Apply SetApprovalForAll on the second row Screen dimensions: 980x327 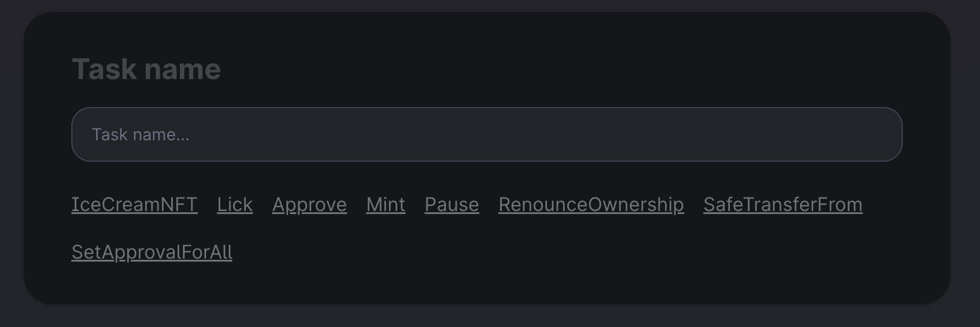[x=151, y=252]
